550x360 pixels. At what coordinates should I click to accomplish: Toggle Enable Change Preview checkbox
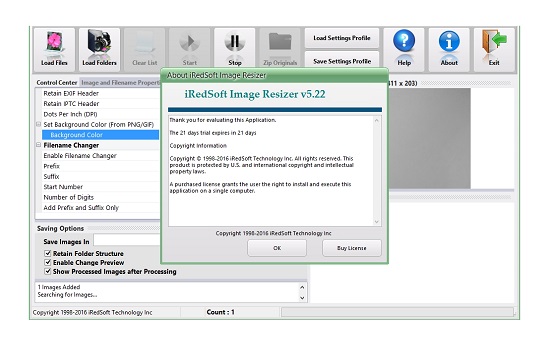pyautogui.click(x=48, y=262)
